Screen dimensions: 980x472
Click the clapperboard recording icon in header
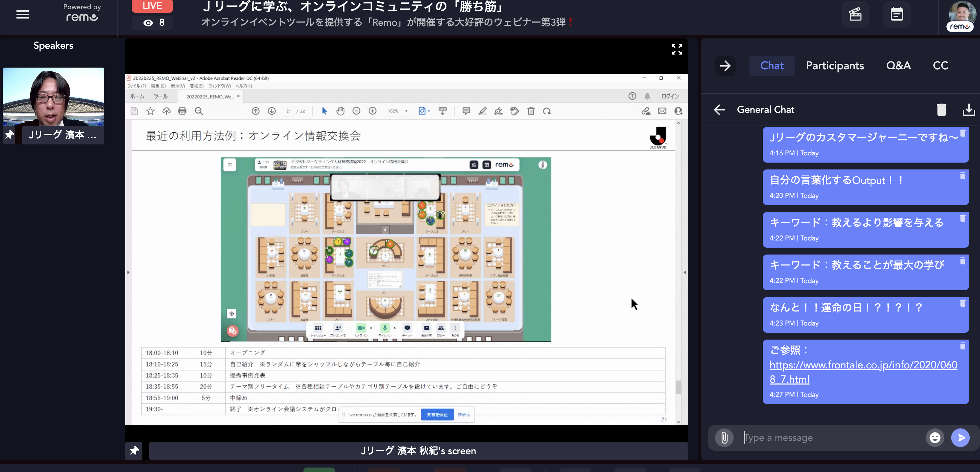[855, 14]
